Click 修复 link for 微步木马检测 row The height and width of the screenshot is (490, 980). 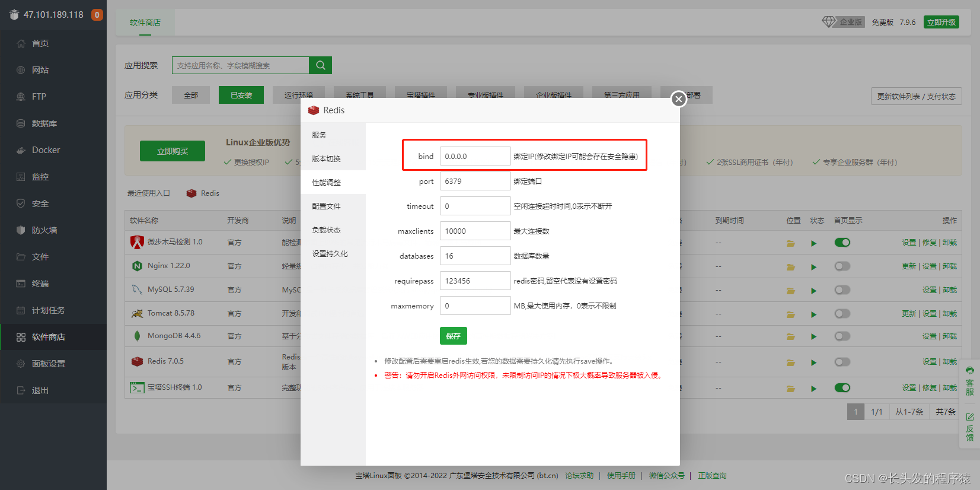tap(930, 242)
